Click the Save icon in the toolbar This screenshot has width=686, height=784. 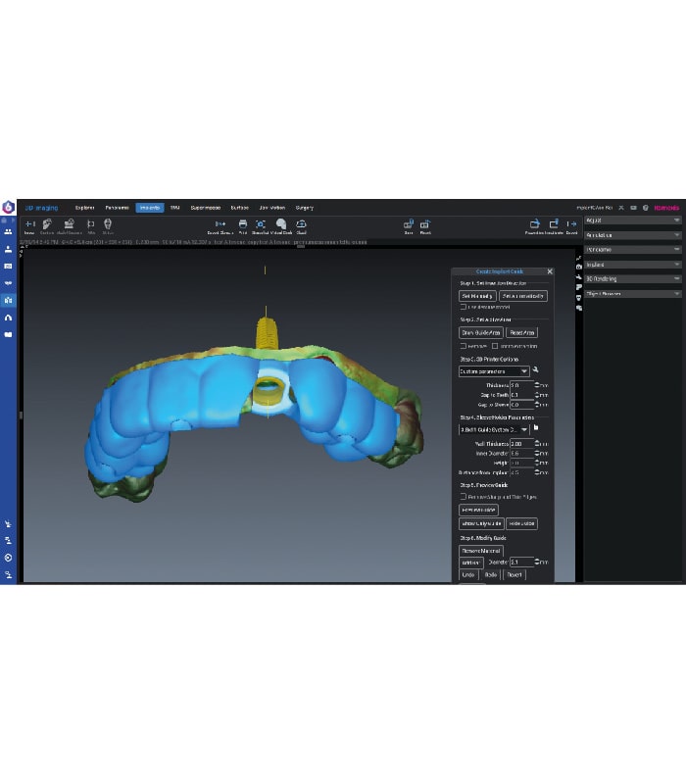[x=409, y=224]
